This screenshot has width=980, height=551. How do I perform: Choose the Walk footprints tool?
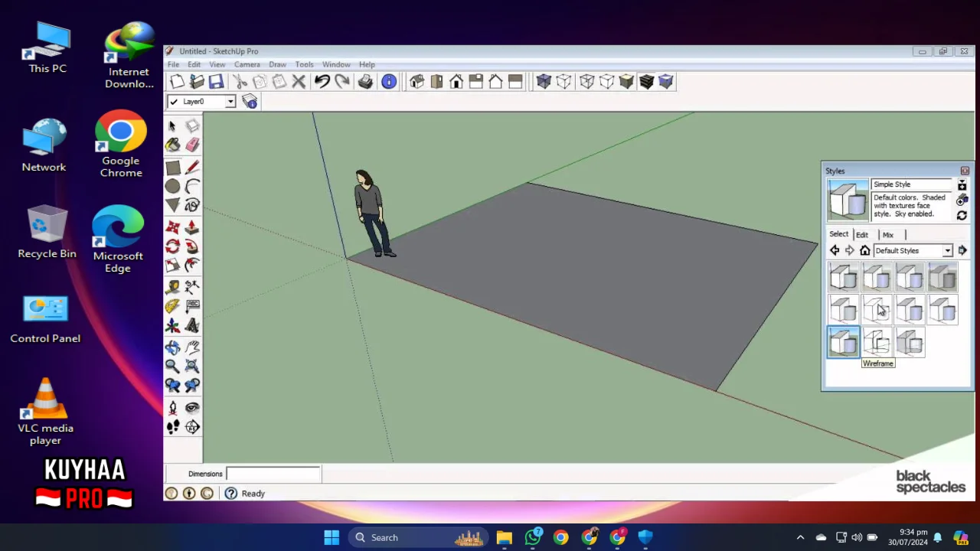(x=172, y=427)
